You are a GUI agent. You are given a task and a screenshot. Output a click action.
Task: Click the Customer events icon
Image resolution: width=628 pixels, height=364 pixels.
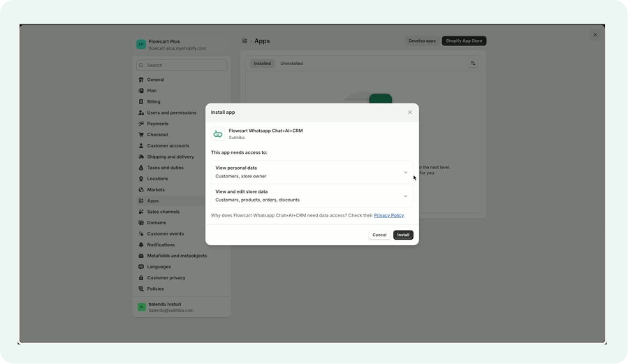pyautogui.click(x=141, y=234)
